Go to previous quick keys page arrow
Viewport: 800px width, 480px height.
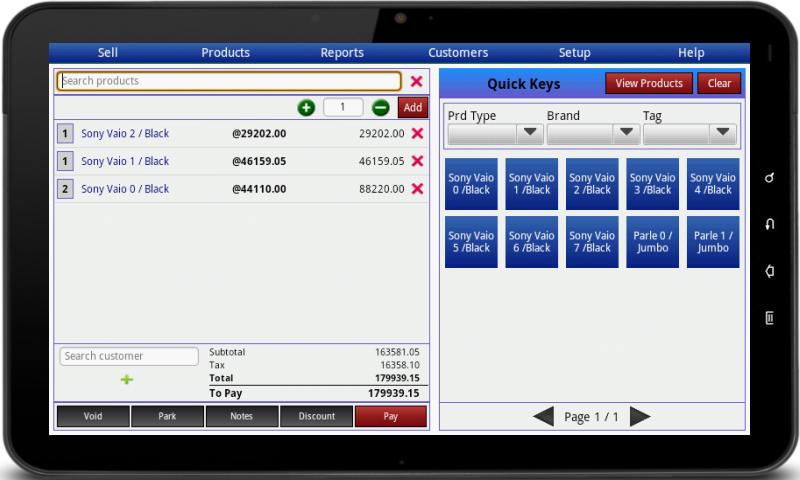[543, 417]
